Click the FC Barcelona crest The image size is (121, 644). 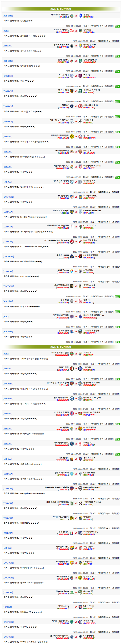coord(80,428)
